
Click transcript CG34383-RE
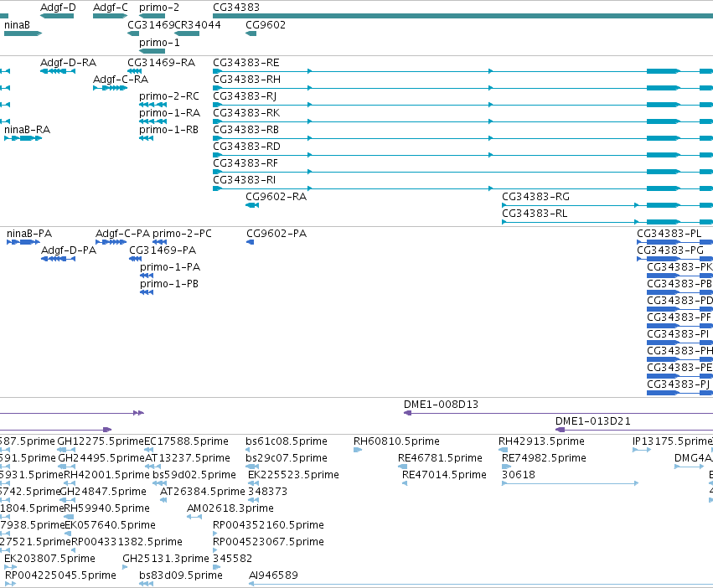tap(246, 63)
